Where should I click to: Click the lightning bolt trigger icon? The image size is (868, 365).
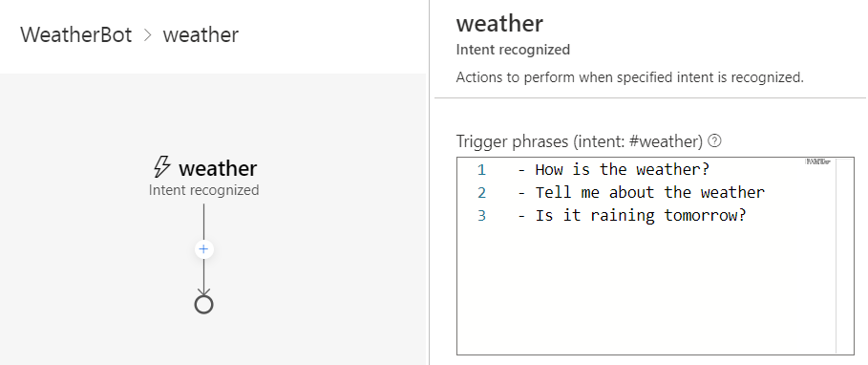point(161,167)
